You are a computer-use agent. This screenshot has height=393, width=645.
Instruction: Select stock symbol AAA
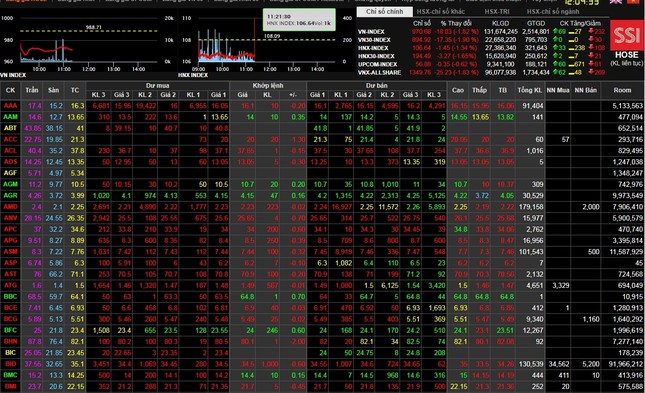pos(11,106)
